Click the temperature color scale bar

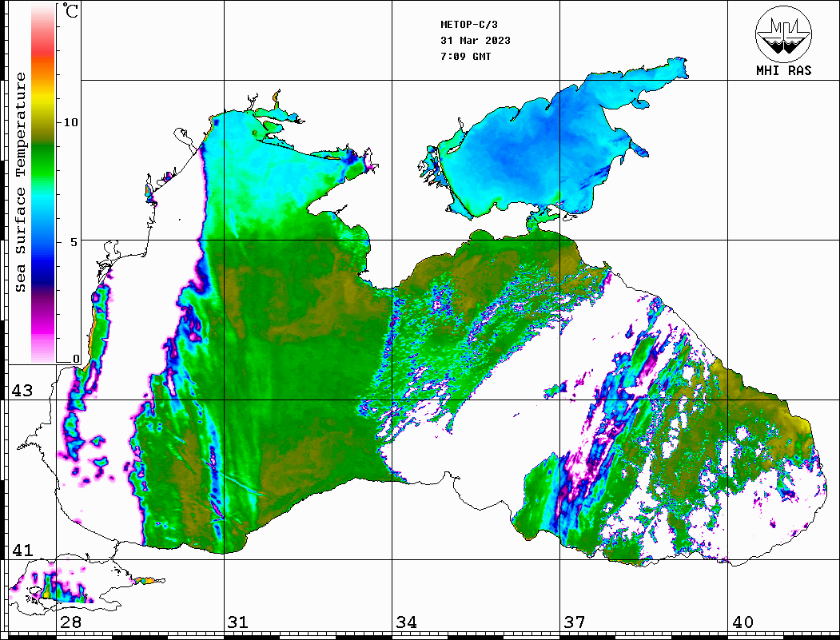tap(43, 183)
